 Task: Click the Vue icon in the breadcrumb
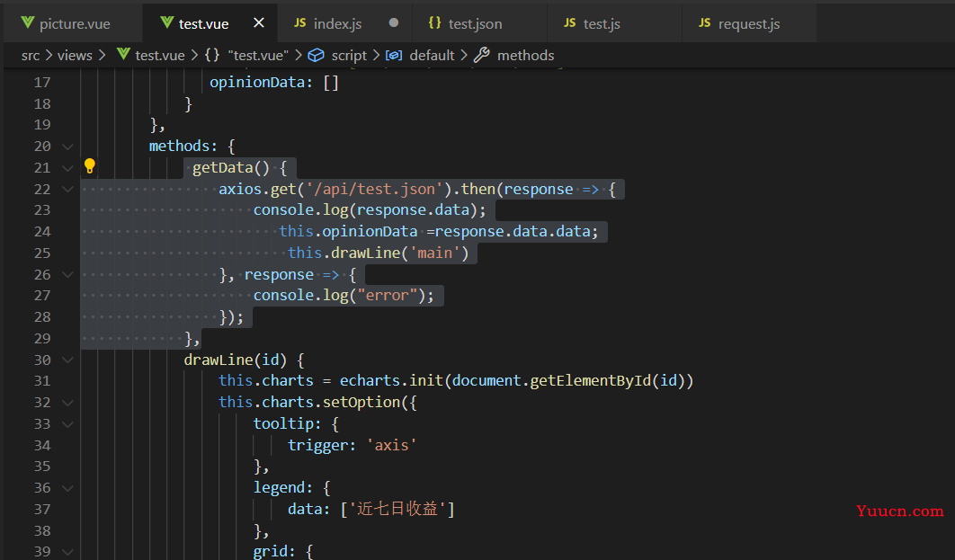[x=123, y=55]
